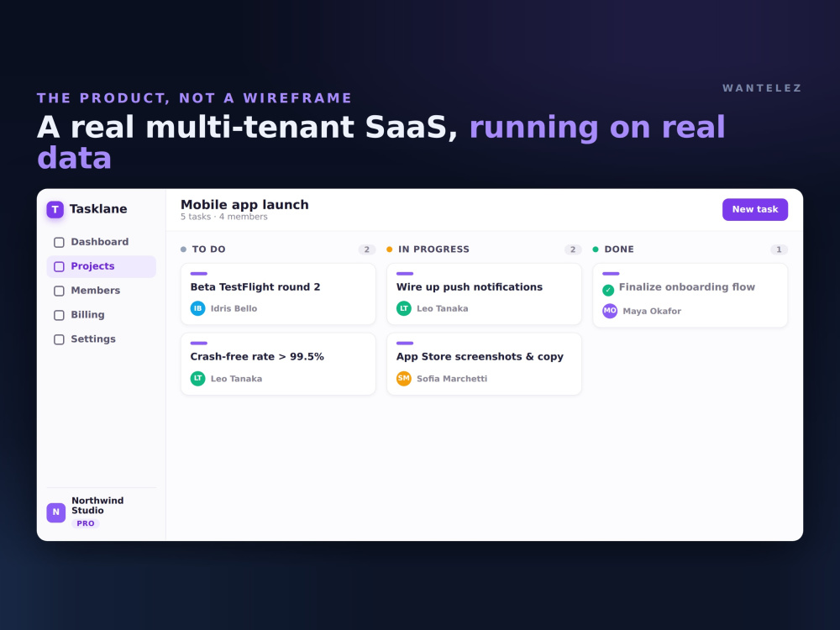Click the orange In Progress status dot
The width and height of the screenshot is (840, 630).
390,249
